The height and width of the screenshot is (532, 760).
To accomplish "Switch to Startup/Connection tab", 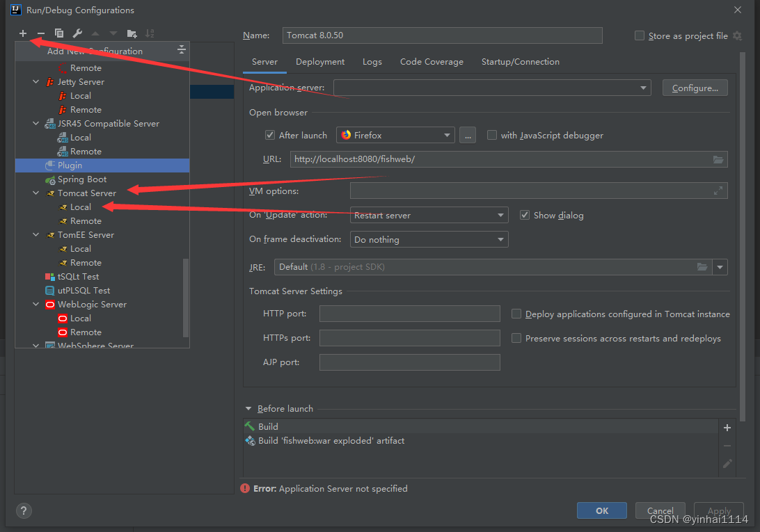I will pyautogui.click(x=520, y=62).
